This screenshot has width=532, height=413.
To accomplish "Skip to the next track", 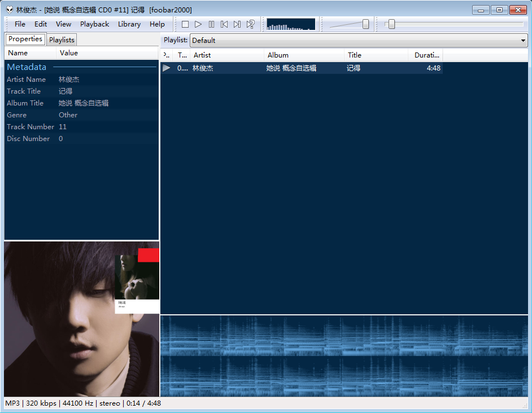I will click(x=237, y=24).
